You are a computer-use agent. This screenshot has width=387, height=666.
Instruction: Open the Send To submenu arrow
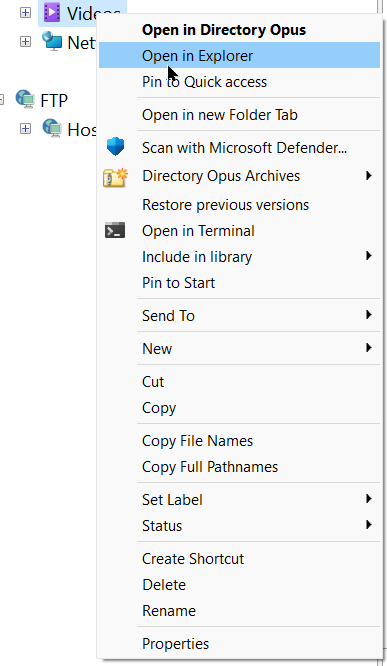(369, 315)
